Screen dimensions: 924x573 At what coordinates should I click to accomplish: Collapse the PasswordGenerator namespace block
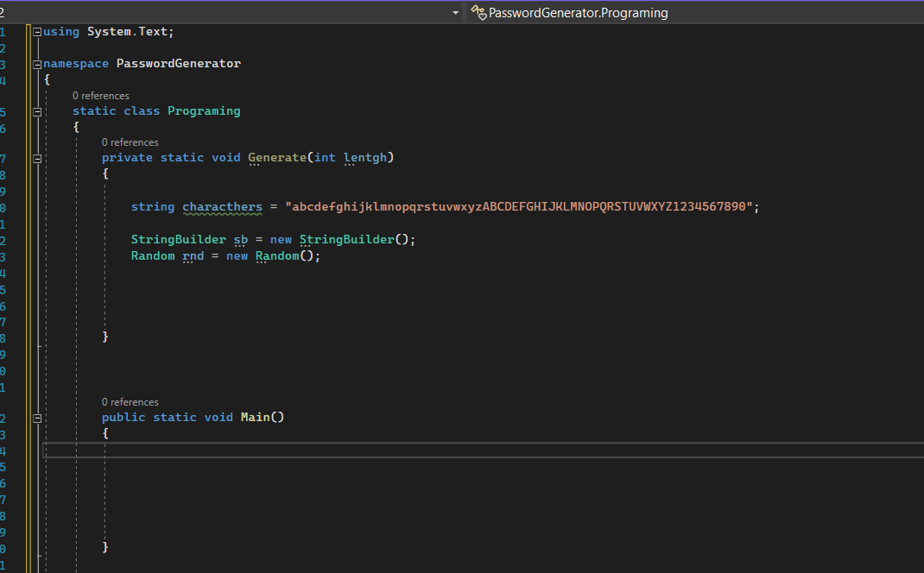pyautogui.click(x=37, y=64)
